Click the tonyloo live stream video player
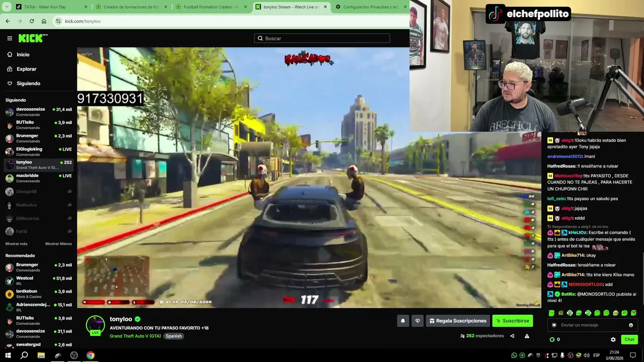This screenshot has height=362, width=644. tap(309, 177)
